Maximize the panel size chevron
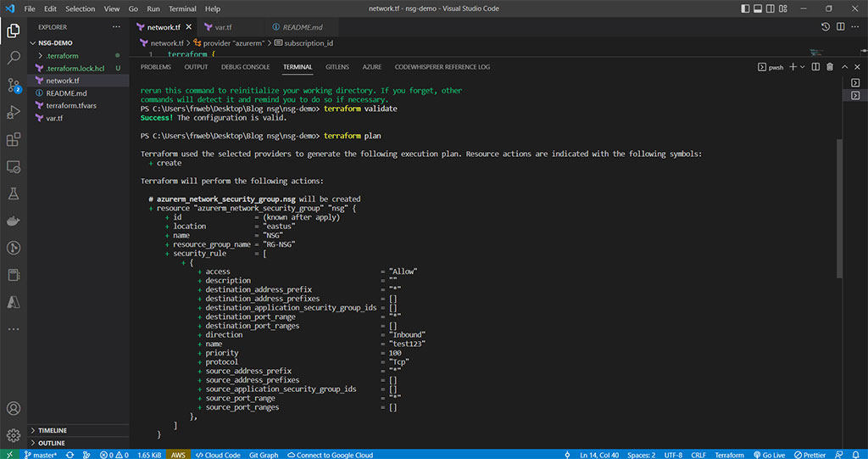Screen dimensions: 868x459 tap(844, 66)
